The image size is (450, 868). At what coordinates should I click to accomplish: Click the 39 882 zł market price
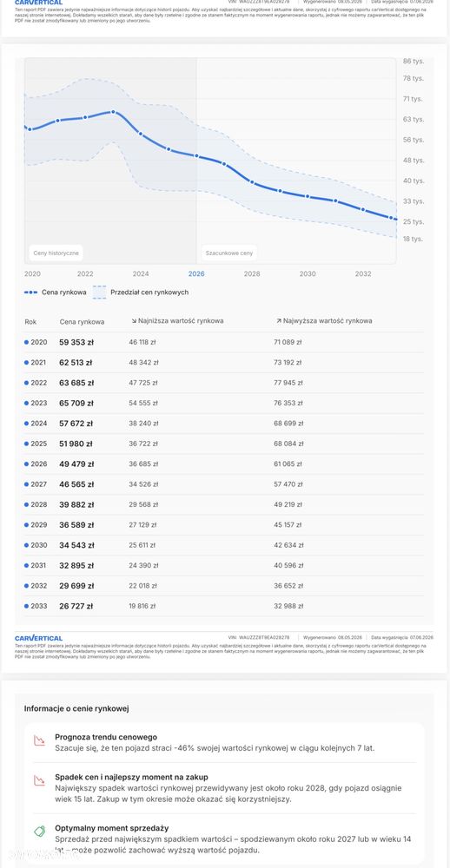click(76, 505)
